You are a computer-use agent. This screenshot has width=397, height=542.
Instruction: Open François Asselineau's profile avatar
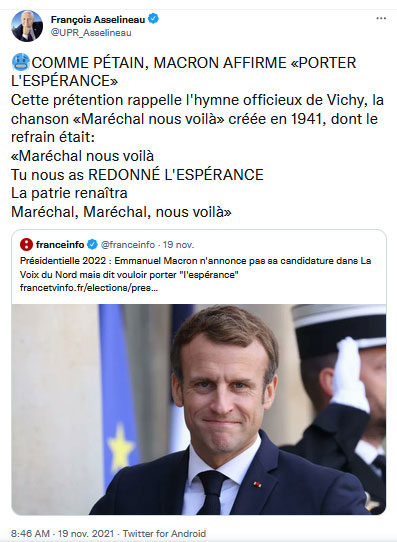tap(27, 26)
